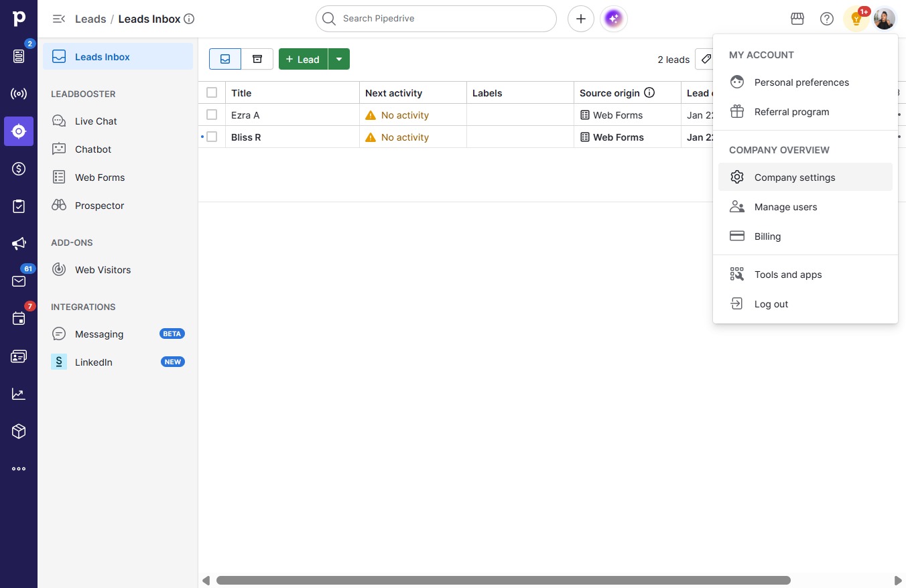Screen dimensions: 906x588
Task: Open the Ezra A lead title
Action: [x=245, y=115]
